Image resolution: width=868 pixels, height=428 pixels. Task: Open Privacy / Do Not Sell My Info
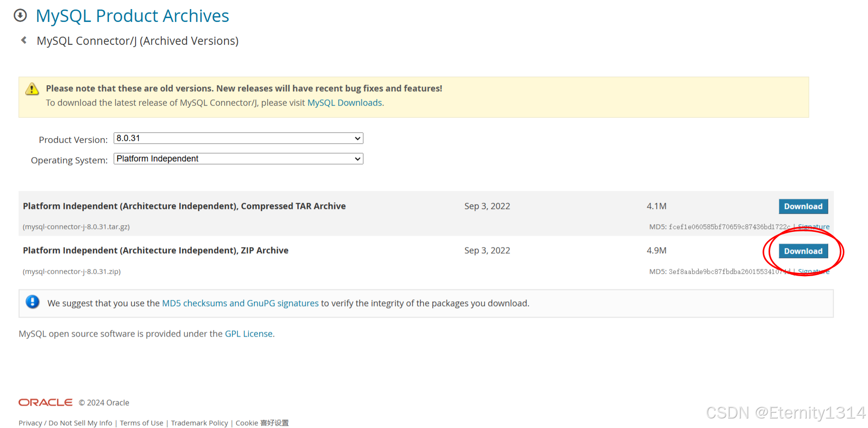tap(66, 423)
